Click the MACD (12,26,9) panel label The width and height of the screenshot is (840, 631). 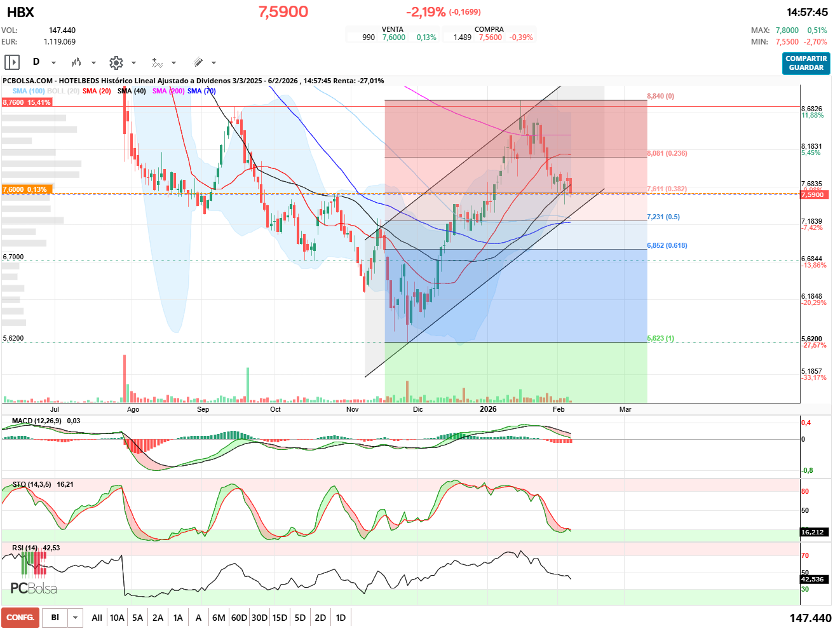point(37,421)
